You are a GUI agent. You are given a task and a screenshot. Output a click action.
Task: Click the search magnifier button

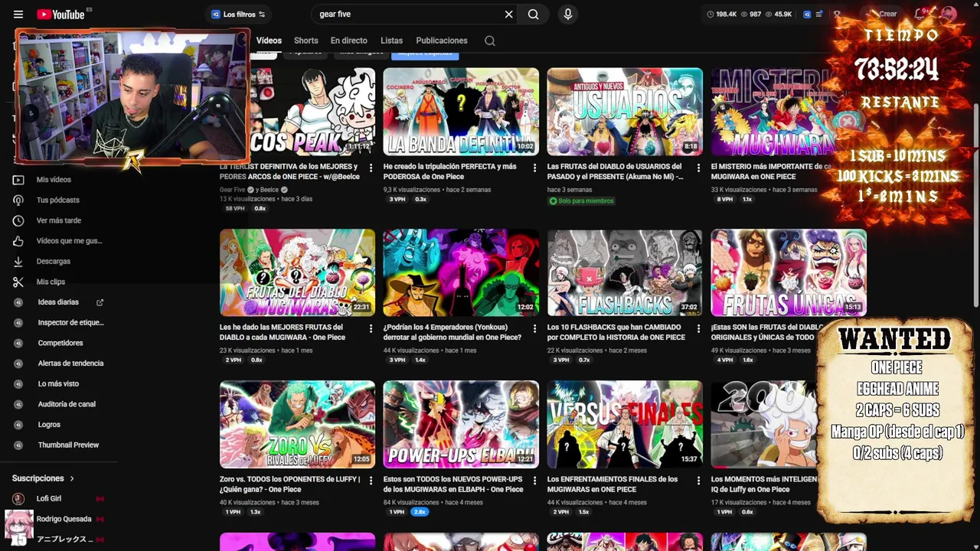[x=534, y=14]
